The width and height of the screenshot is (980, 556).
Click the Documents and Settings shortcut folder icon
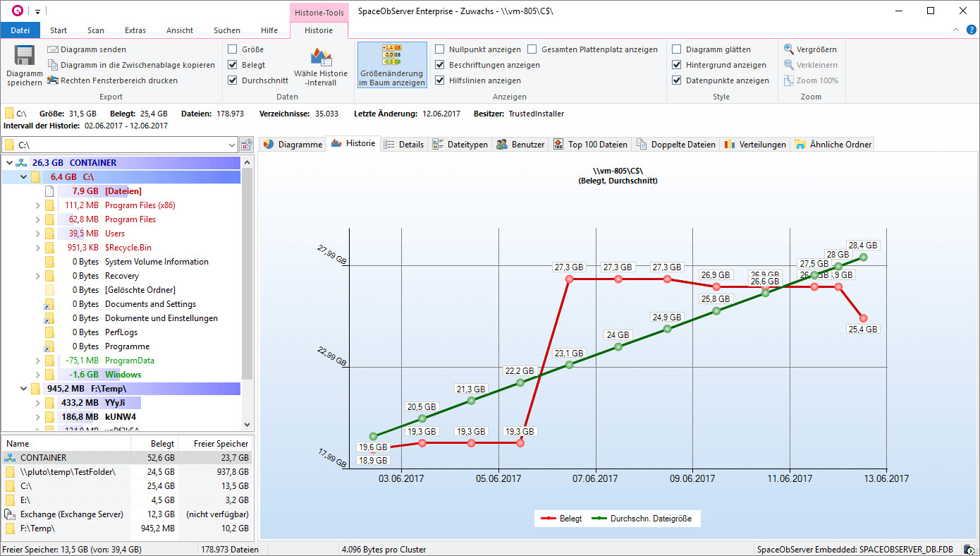pos(49,304)
